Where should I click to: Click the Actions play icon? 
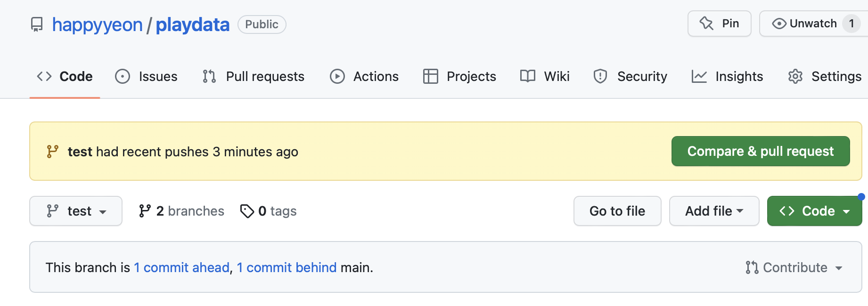tap(337, 76)
